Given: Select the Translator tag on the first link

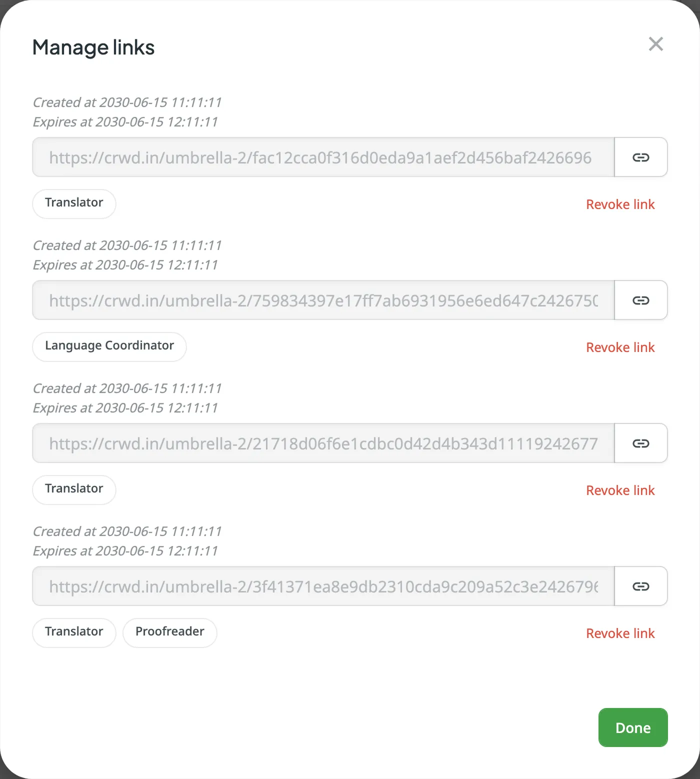Looking at the screenshot, I should 73,203.
